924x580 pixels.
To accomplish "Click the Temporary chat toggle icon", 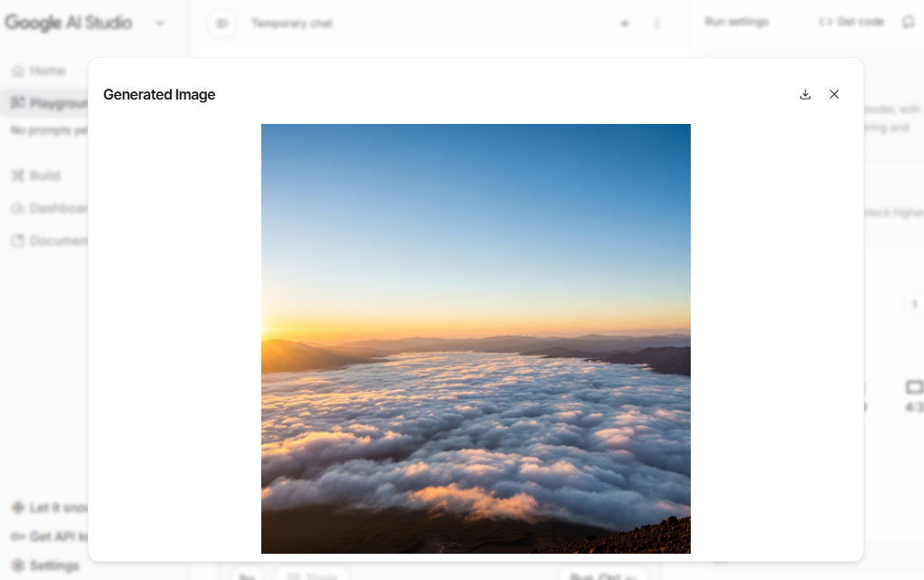I will click(222, 24).
